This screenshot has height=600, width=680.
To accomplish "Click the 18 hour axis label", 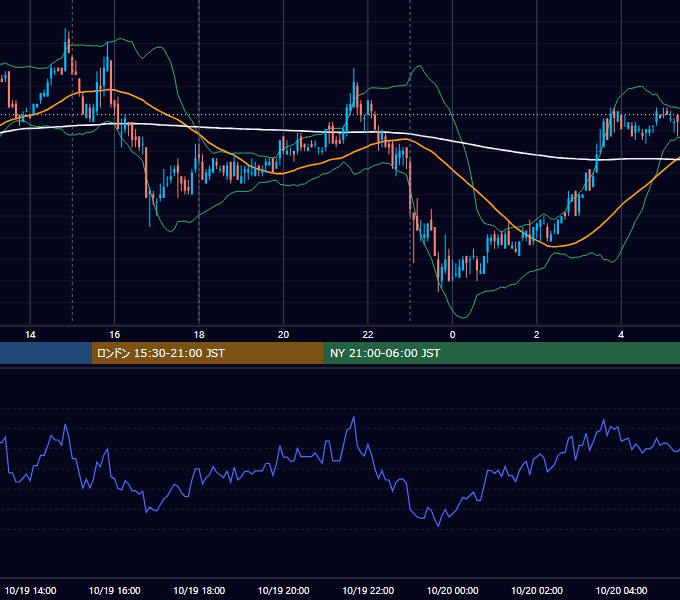I will pos(199,335).
